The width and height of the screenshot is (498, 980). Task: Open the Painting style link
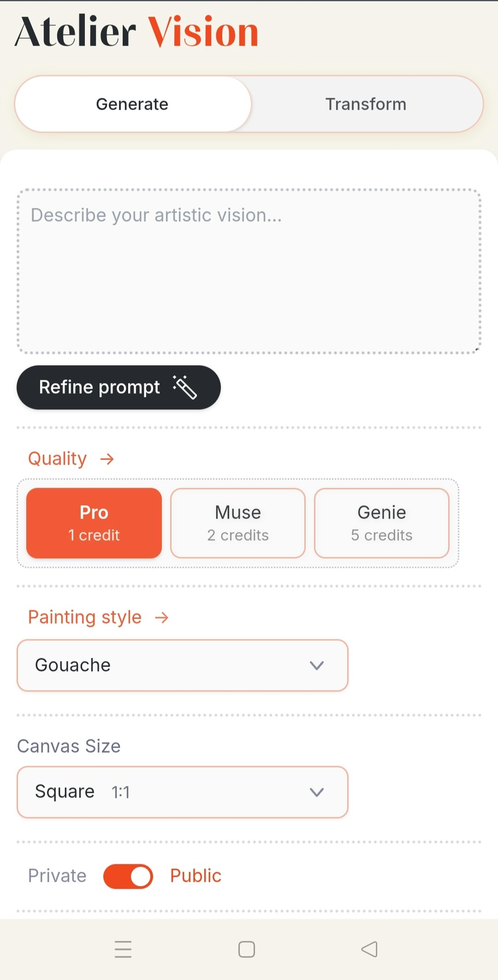[x=85, y=618]
